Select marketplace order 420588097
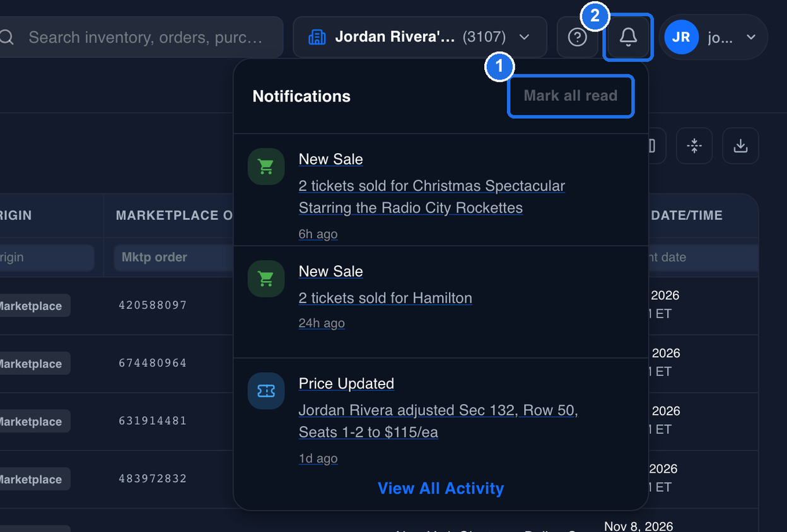Viewport: 787px width, 532px height. pyautogui.click(x=153, y=305)
